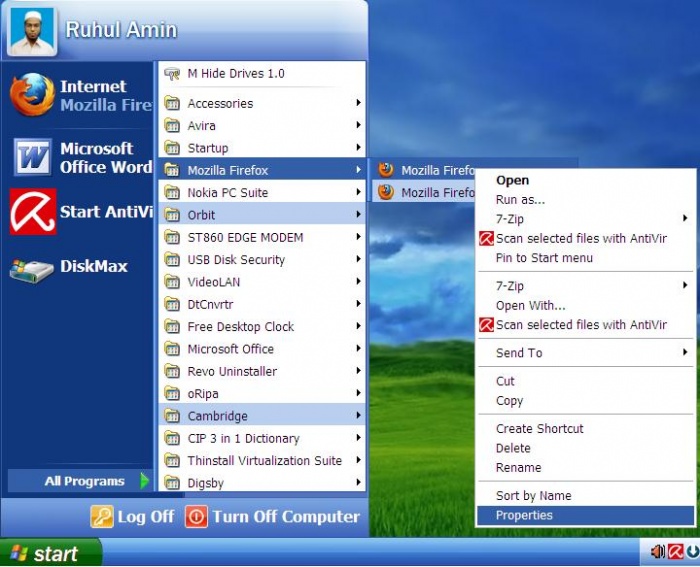This screenshot has height=567, width=700.
Task: Click the VideoLAN folder icon
Action: (x=172, y=282)
